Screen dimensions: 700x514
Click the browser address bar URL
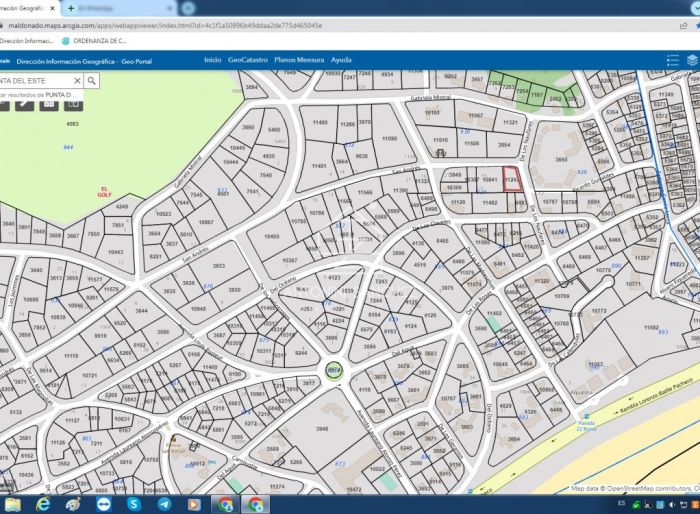(165, 26)
